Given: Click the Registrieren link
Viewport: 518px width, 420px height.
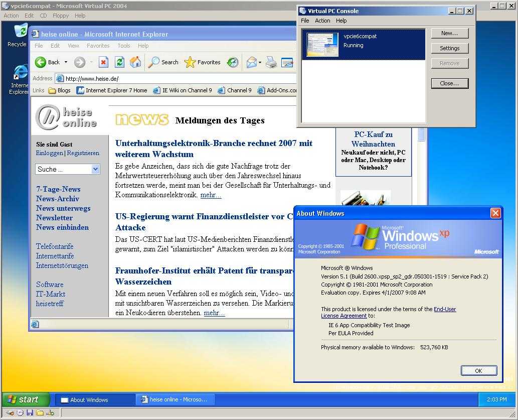Looking at the screenshot, I should pyautogui.click(x=83, y=153).
